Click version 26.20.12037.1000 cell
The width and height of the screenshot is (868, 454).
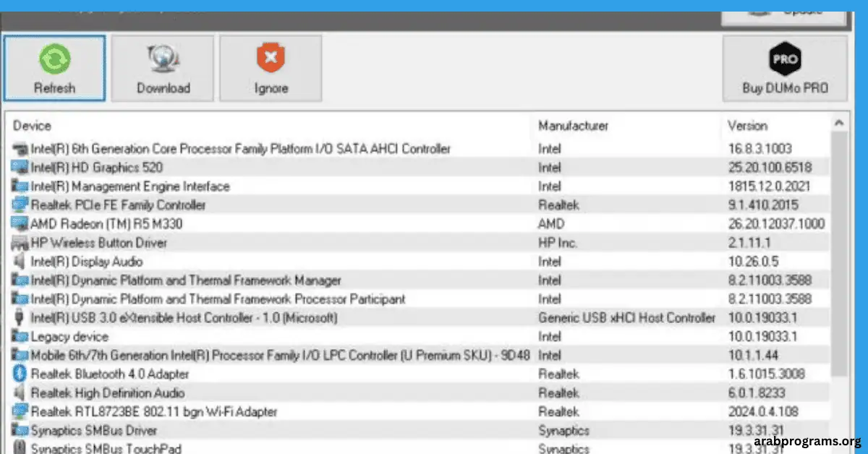coord(776,224)
